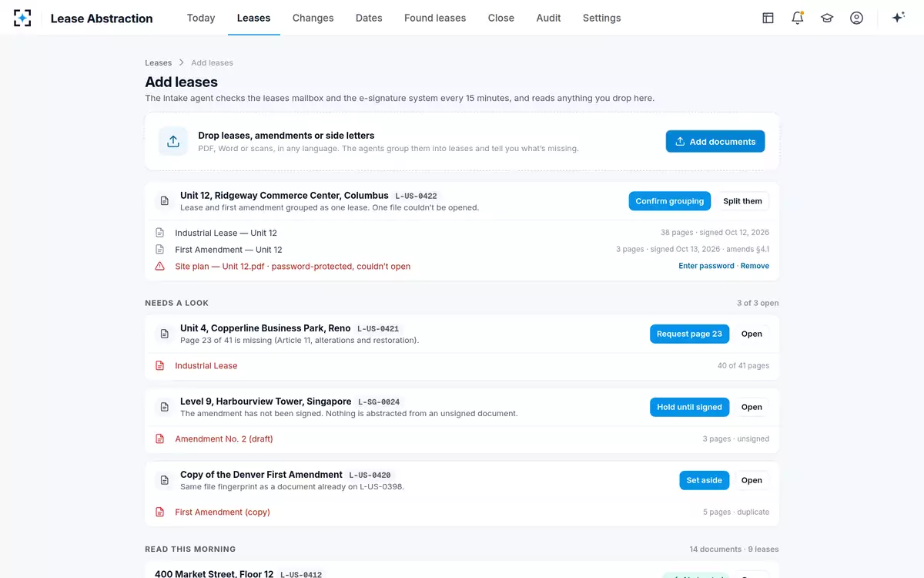Viewport: 924px width, 578px height.
Task: Go to the Dates tab
Action: tap(369, 18)
